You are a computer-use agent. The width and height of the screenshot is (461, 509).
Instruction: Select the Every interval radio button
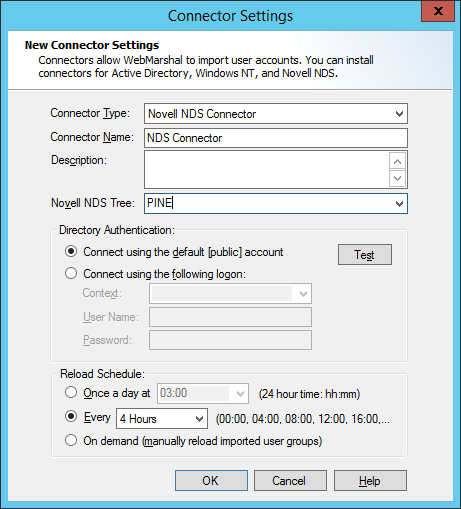point(71,416)
